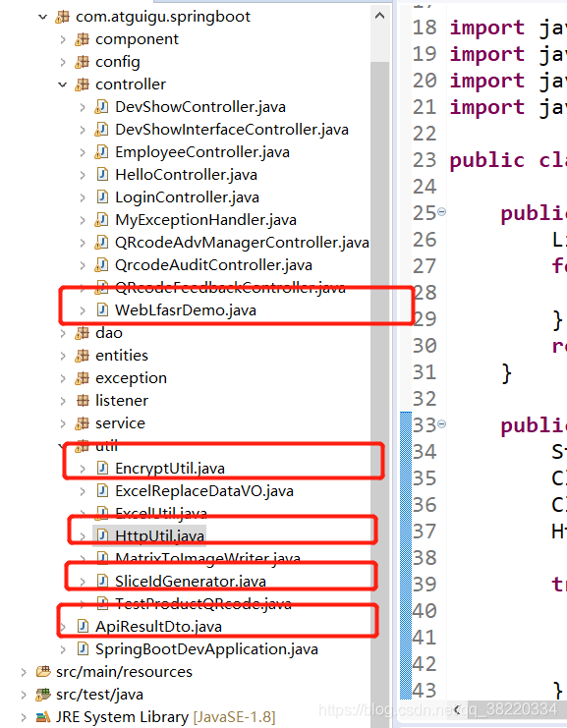This screenshot has width=567, height=728.
Task: Expand the config package
Action: [63, 62]
